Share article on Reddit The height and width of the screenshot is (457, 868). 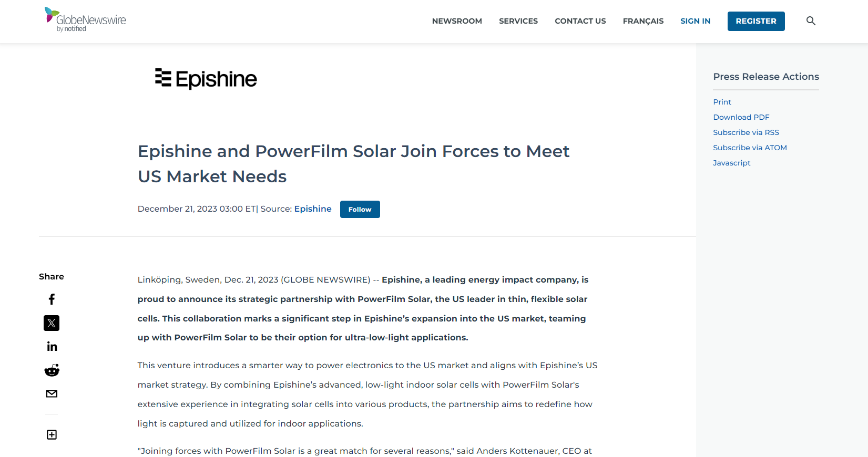[x=52, y=370]
